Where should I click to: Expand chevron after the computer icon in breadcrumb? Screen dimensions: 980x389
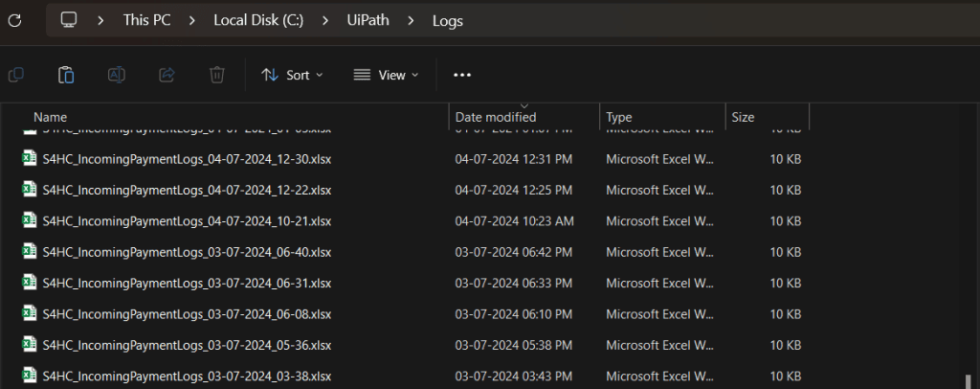100,21
